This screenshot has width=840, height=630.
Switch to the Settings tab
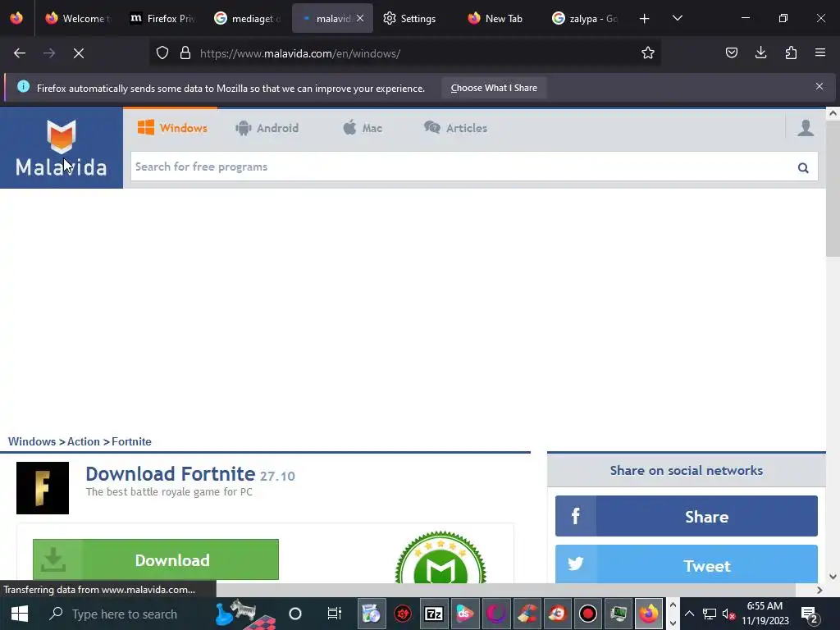pos(410,18)
